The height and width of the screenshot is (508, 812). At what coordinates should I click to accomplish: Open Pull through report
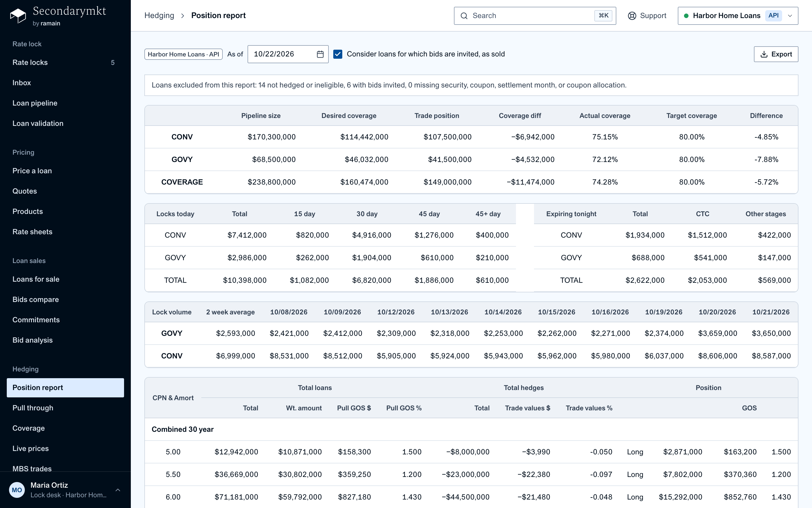[x=65, y=408]
